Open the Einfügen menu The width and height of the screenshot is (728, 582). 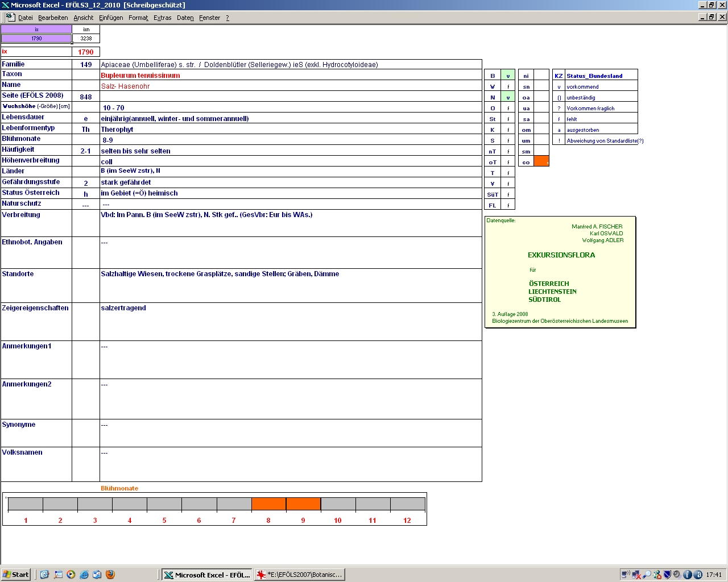click(x=111, y=18)
